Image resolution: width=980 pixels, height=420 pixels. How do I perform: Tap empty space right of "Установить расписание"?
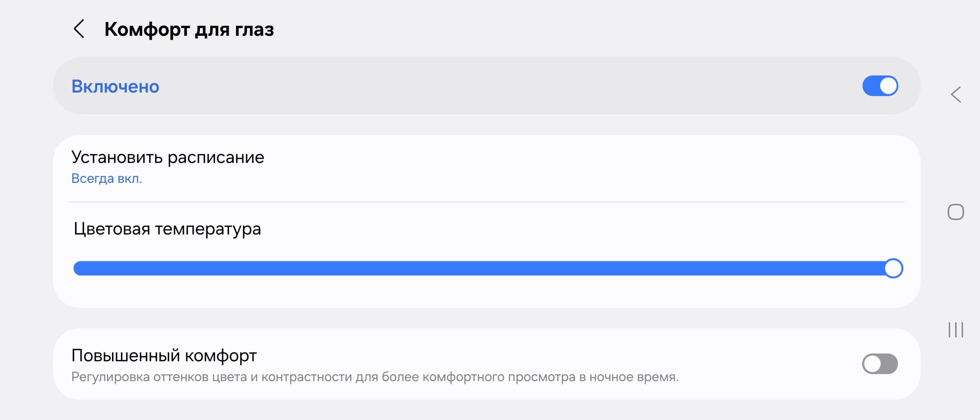pos(583,167)
